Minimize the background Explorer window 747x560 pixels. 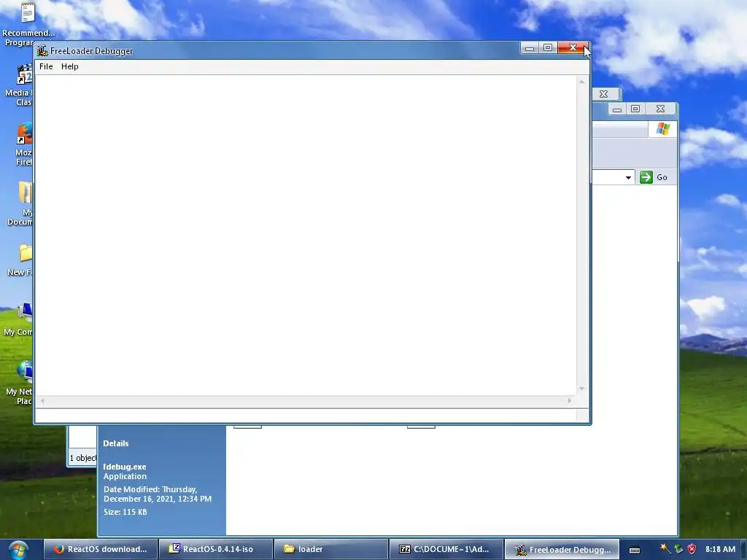pyautogui.click(x=617, y=109)
